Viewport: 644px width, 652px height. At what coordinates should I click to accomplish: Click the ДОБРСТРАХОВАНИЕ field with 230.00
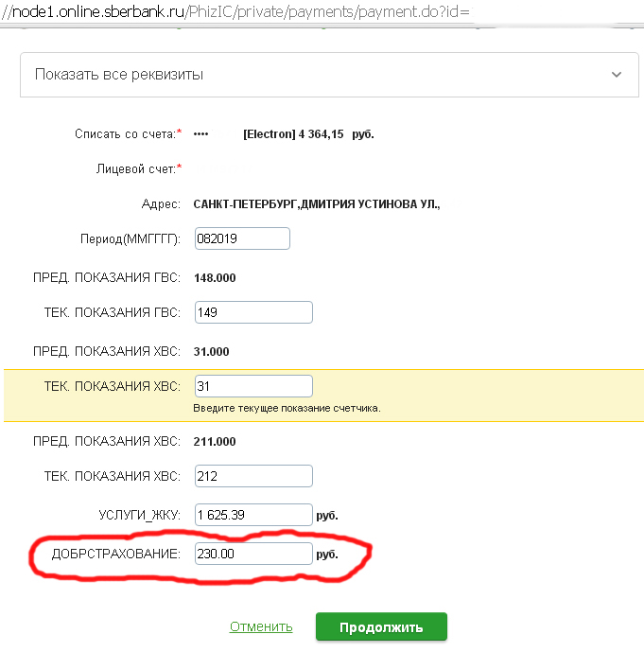[x=252, y=553]
